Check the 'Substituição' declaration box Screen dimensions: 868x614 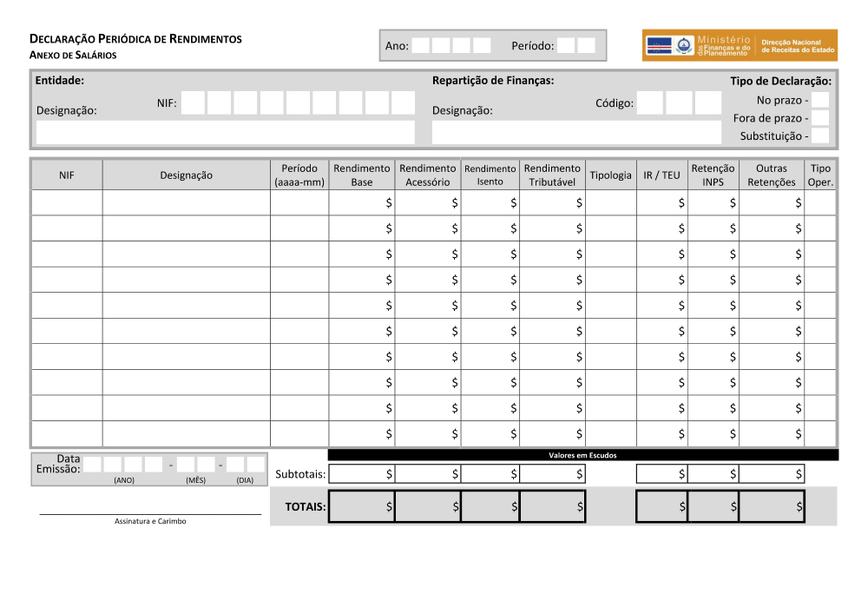pos(819,135)
